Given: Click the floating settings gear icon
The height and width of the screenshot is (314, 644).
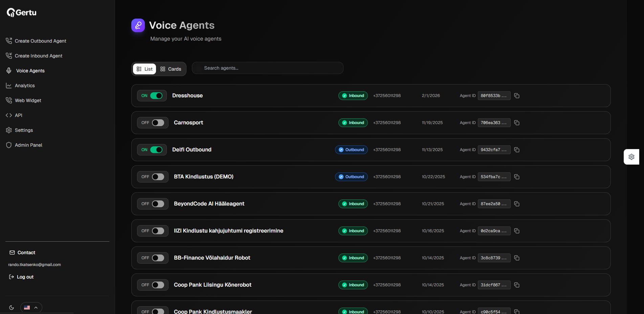Looking at the screenshot, I should pyautogui.click(x=631, y=157).
